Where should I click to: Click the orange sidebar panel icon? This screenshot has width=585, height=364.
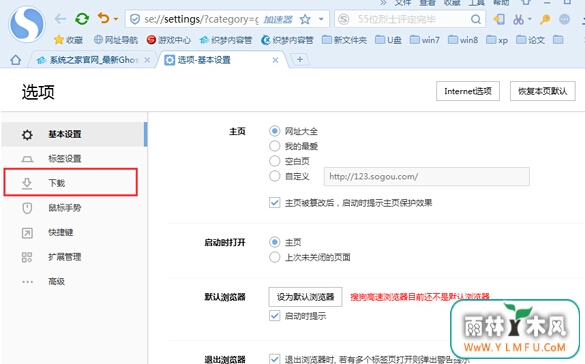[x=499, y=19]
